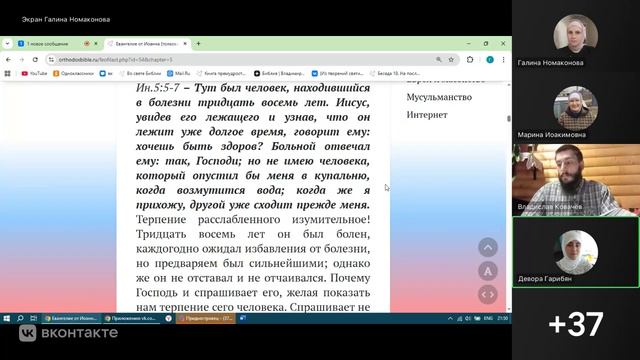Viewport: 640px width, 360px height.
Task: Reload the page with the refresh icon
Action: (x=36, y=60)
